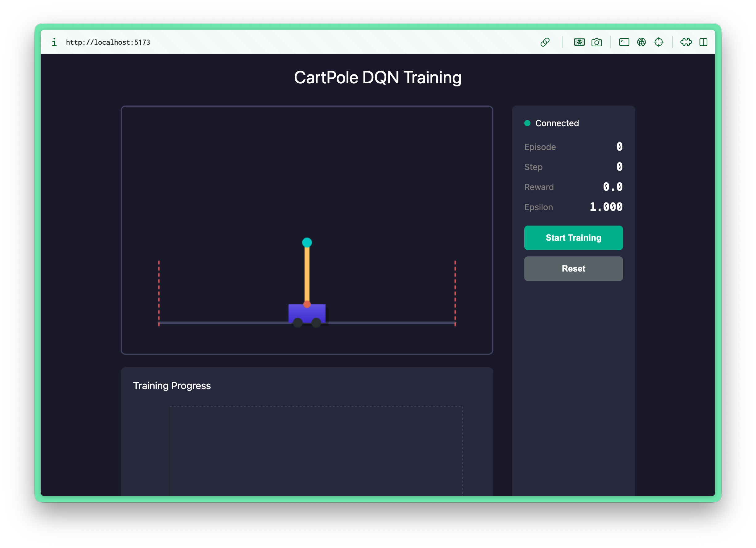Click the CartPole DQN Training title
Viewport: 756px width, 548px height.
pyautogui.click(x=378, y=77)
